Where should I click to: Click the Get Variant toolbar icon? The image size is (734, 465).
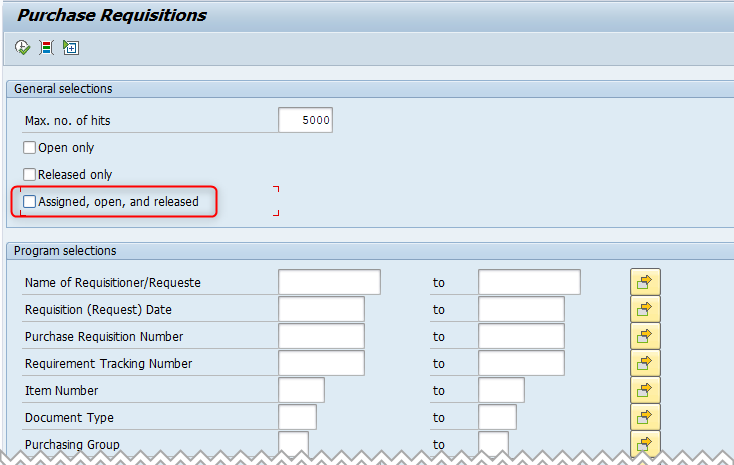coord(46,47)
